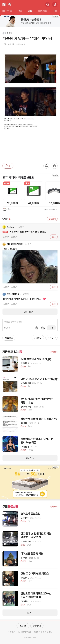Like the 모르는게 많은 아이 comment
The image size is (60, 644).
pyautogui.click(x=53, y=304)
